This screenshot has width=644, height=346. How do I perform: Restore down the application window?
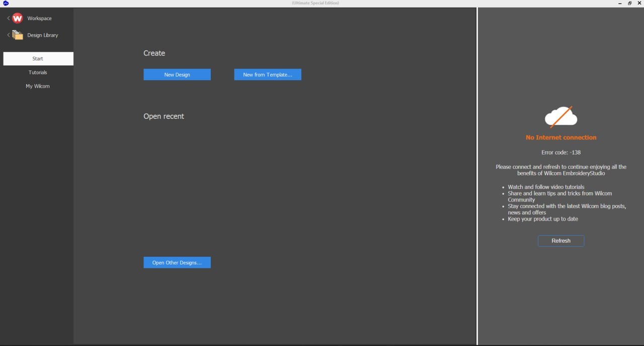(x=630, y=3)
